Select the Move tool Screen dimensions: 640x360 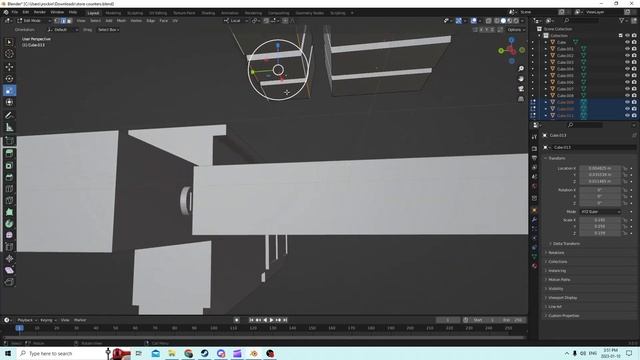click(x=9, y=67)
